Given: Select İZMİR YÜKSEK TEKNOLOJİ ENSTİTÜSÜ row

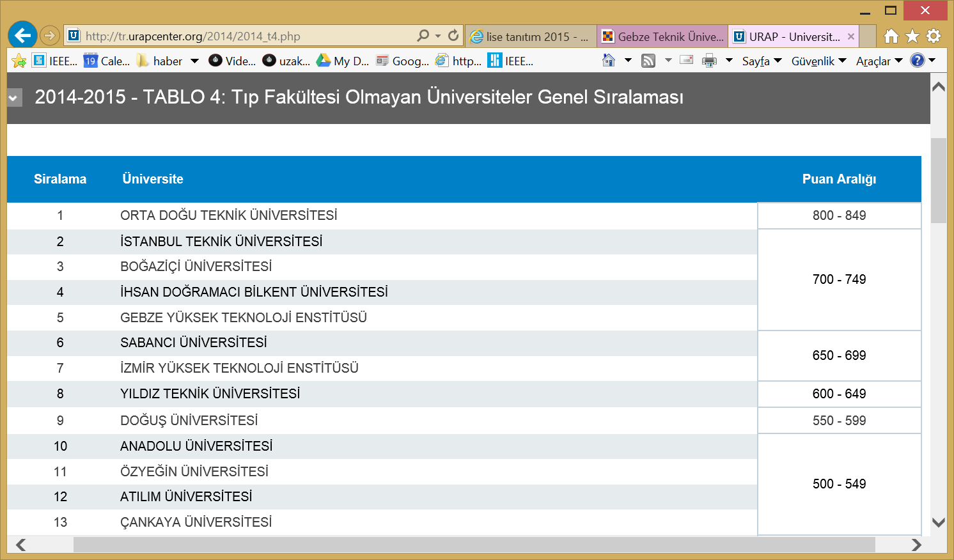Looking at the screenshot, I should coord(382,368).
